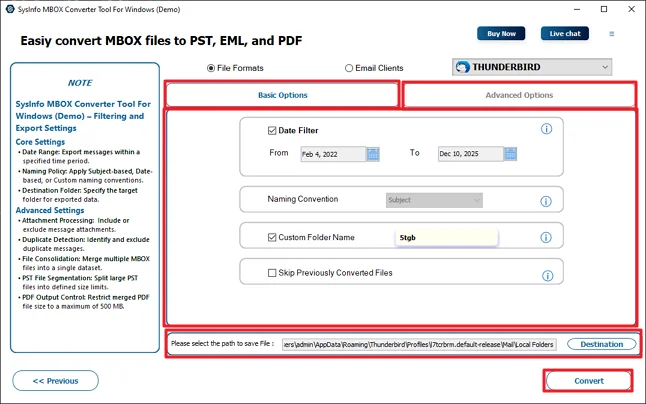646x404 pixels.
Task: Click the Thunderbird logo icon
Action: pyautogui.click(x=463, y=67)
